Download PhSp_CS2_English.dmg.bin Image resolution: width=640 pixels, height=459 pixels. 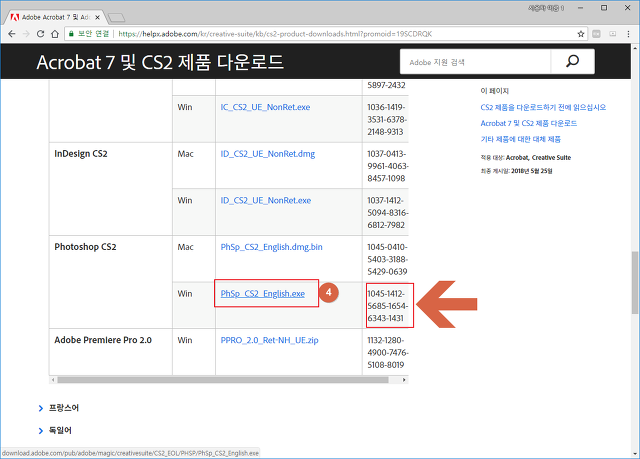tap(271, 247)
